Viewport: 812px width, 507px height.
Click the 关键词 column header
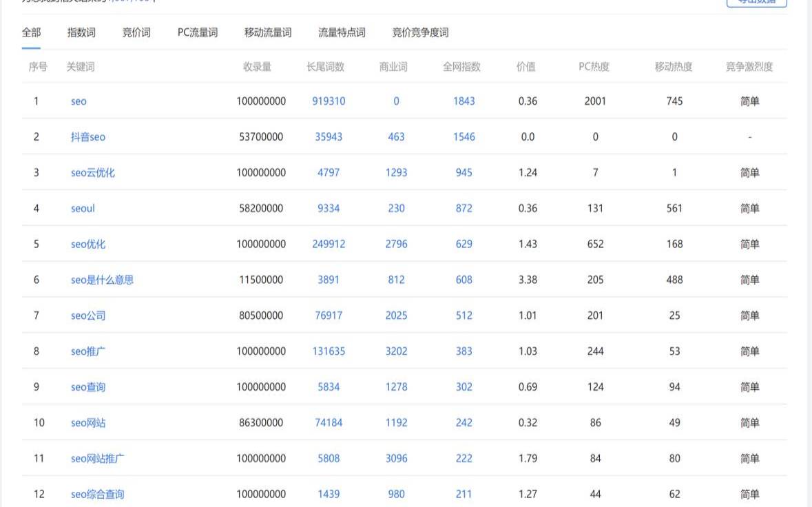(81, 67)
